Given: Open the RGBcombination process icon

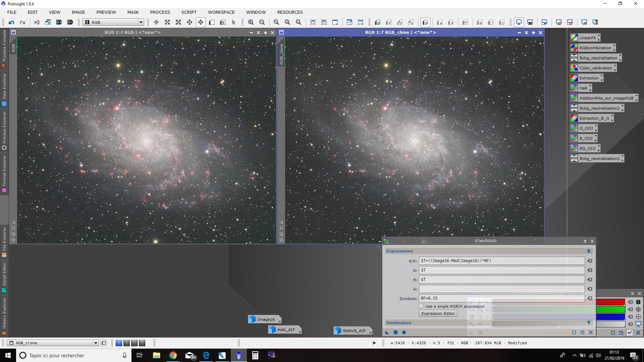Looking at the screenshot, I should coord(593,48).
